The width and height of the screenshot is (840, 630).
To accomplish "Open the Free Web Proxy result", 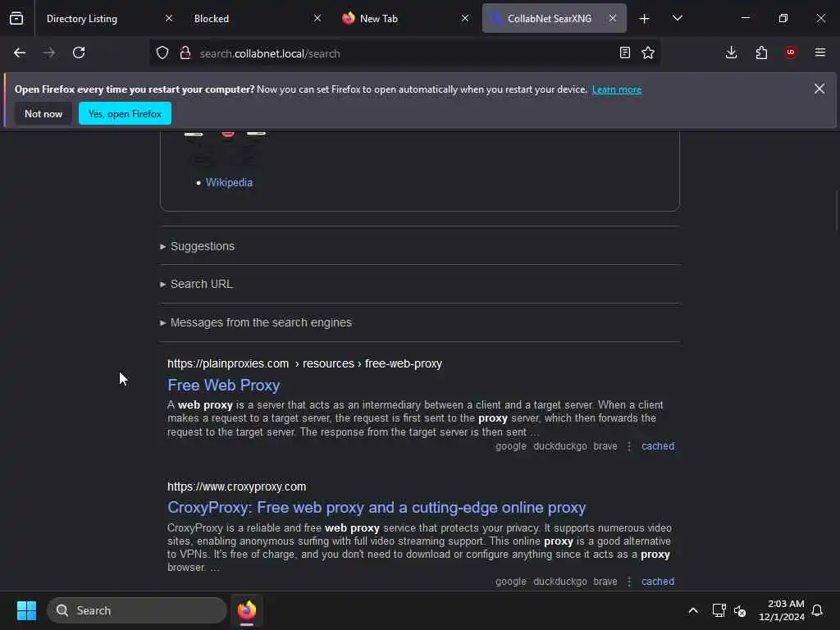I will [x=223, y=386].
